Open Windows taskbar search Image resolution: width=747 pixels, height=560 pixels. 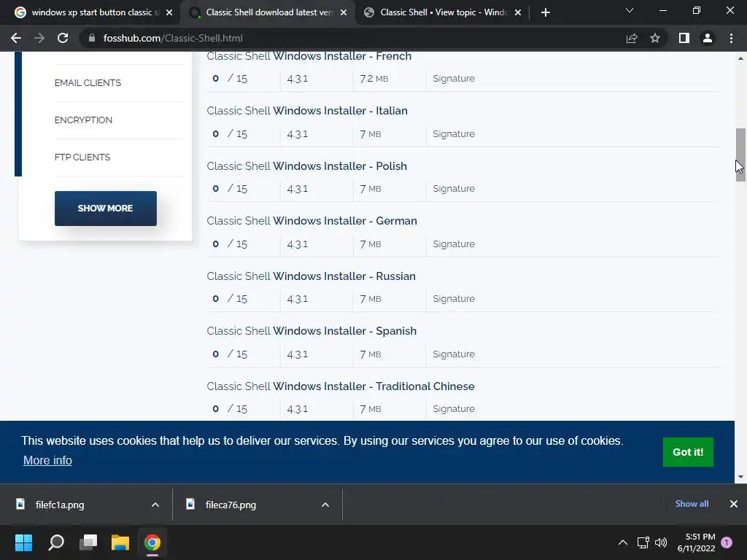56,542
